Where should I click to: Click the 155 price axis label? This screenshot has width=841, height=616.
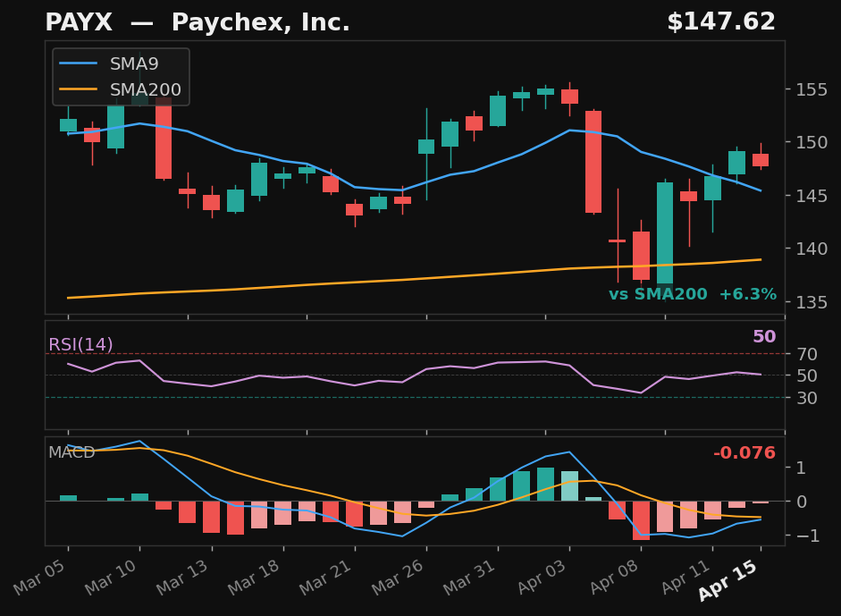[x=812, y=89]
